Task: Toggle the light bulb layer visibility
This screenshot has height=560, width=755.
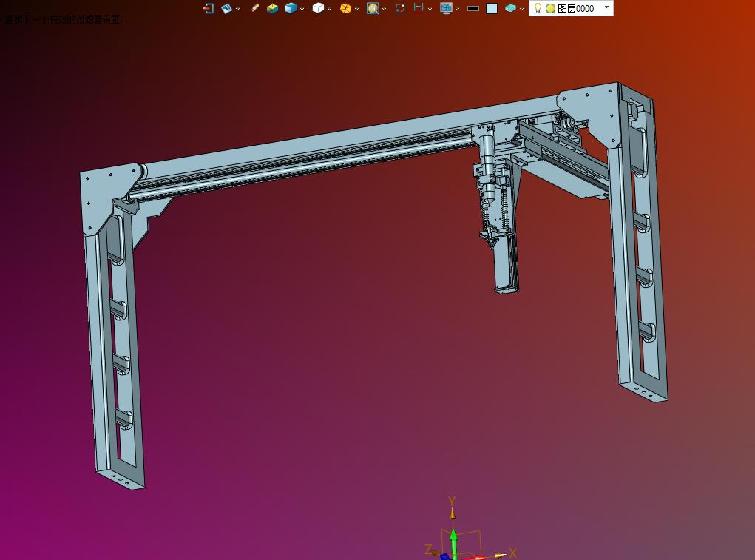Action: tap(538, 8)
